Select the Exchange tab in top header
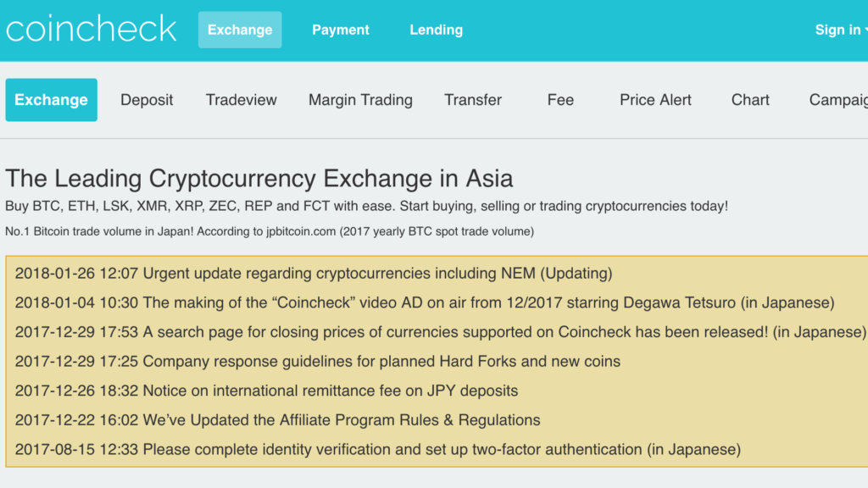 point(240,30)
